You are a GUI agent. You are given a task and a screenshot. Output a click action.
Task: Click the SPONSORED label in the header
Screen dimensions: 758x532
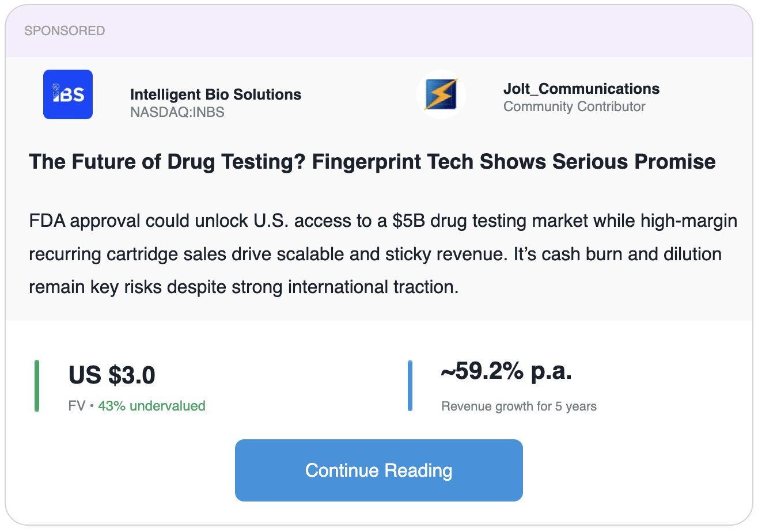(65, 31)
